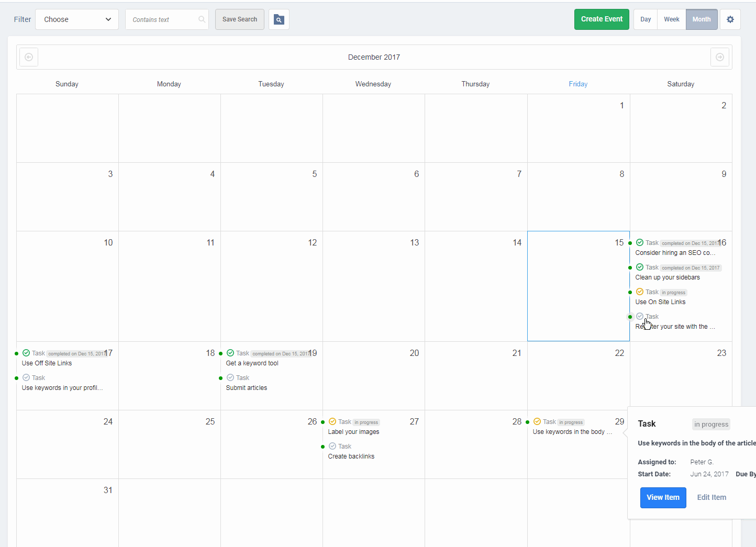This screenshot has width=756, height=547.
Task: Toggle check circle for Submit articles task
Action: click(230, 377)
